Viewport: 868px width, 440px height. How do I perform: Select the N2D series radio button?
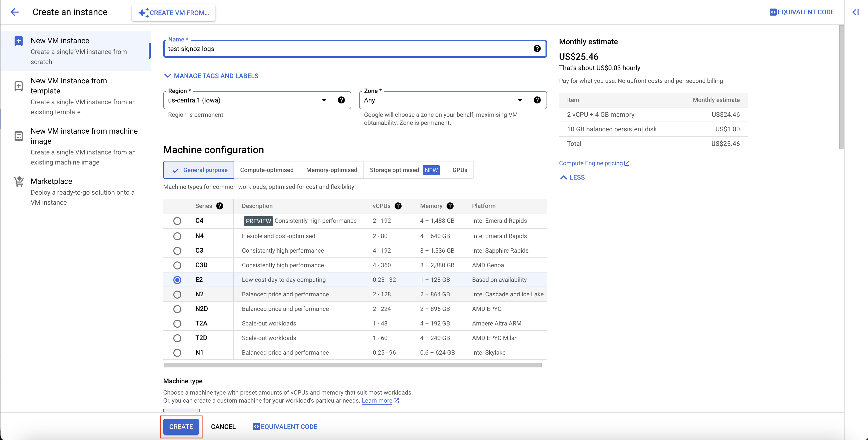coord(177,309)
